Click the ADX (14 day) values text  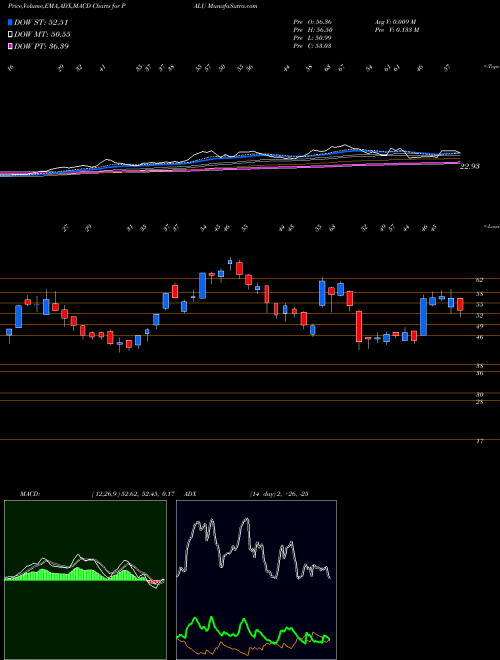point(279,494)
